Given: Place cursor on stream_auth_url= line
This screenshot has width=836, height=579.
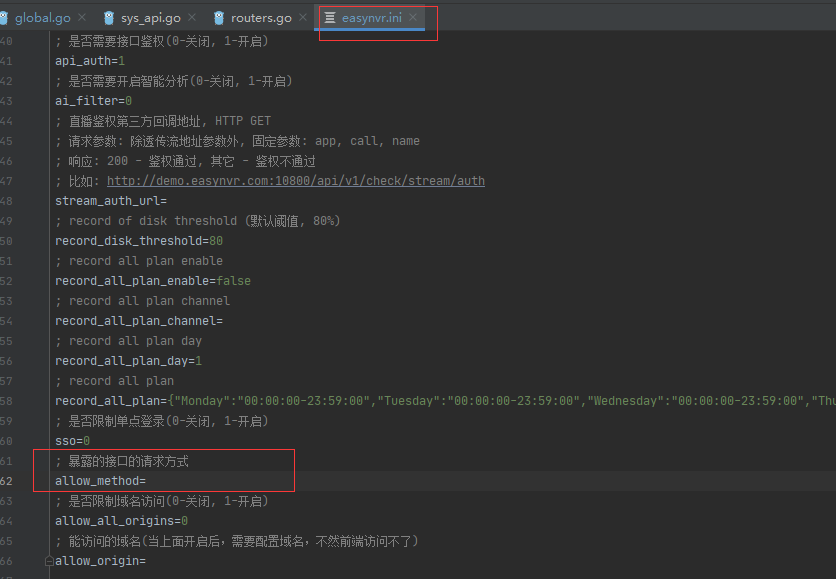Looking at the screenshot, I should pyautogui.click(x=111, y=201).
